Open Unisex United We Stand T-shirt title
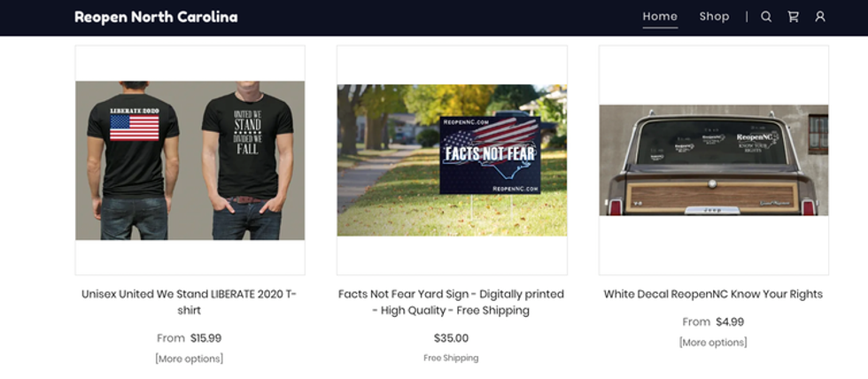This screenshot has height=379, width=868. pyautogui.click(x=190, y=302)
